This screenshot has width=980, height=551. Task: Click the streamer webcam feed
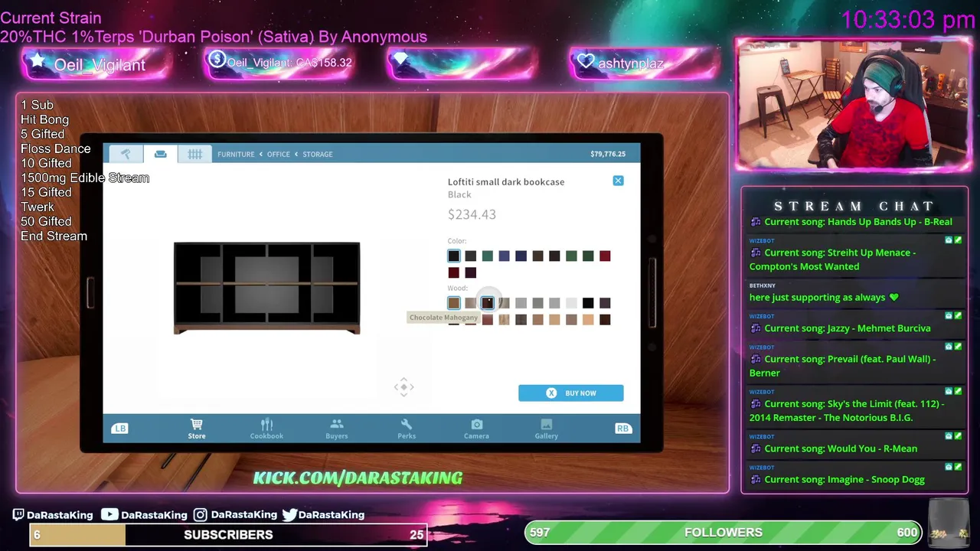853,103
